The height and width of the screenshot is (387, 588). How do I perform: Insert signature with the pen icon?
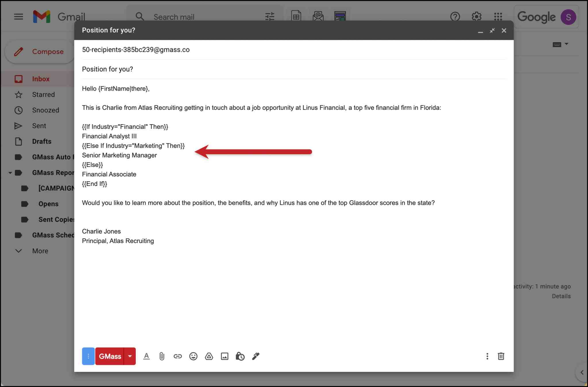(x=256, y=356)
